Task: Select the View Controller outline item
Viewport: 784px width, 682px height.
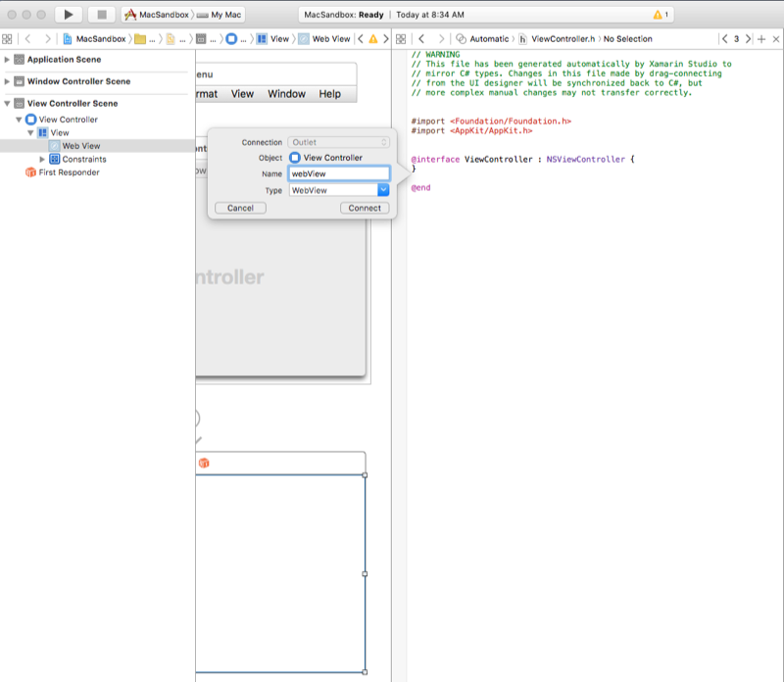Action: pyautogui.click(x=68, y=120)
